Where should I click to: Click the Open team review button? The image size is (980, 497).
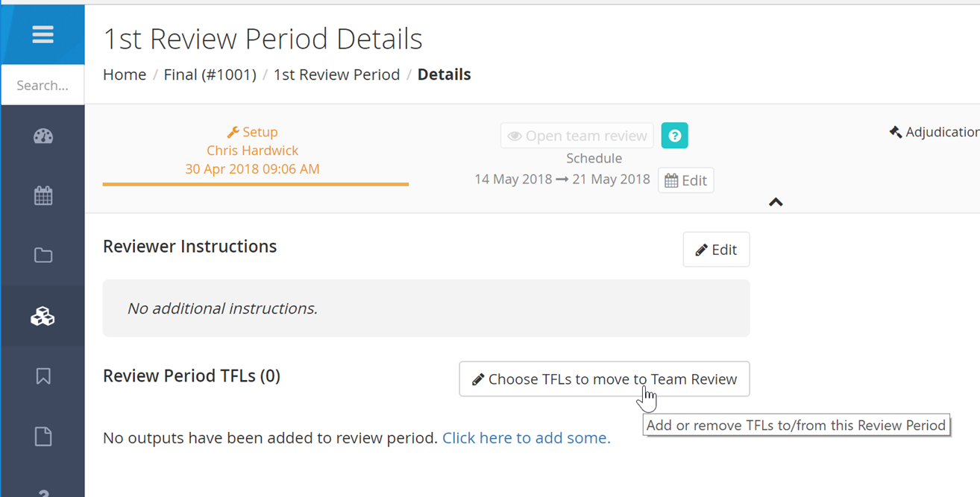click(x=577, y=136)
